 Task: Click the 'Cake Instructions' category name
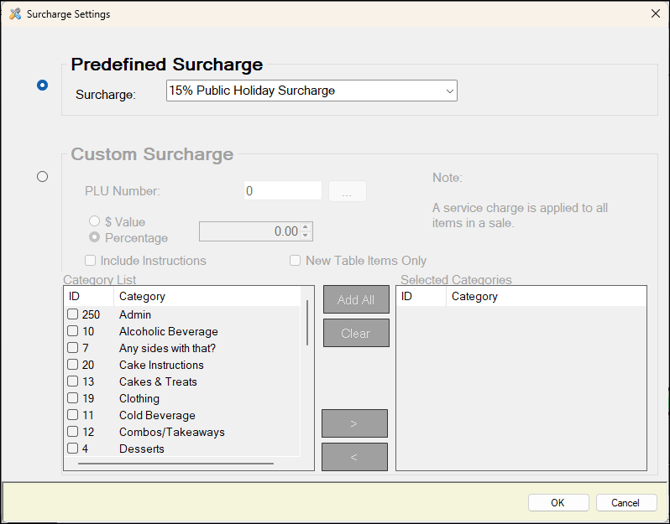click(x=162, y=365)
